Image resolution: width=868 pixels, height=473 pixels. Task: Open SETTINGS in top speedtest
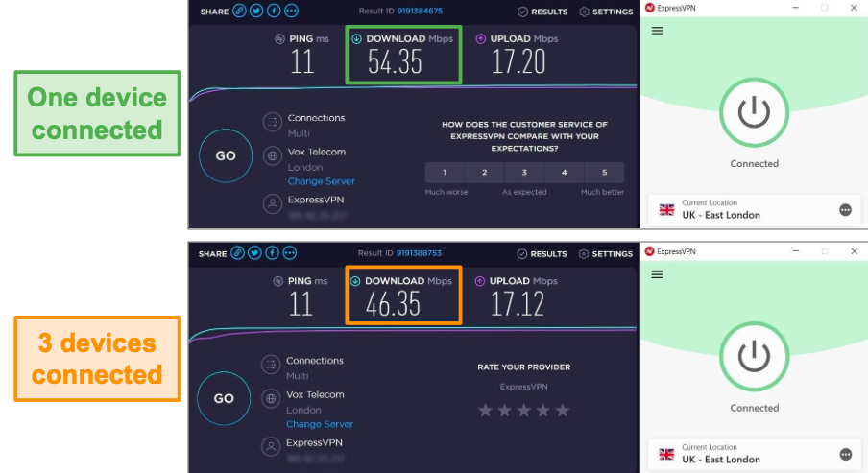(606, 12)
